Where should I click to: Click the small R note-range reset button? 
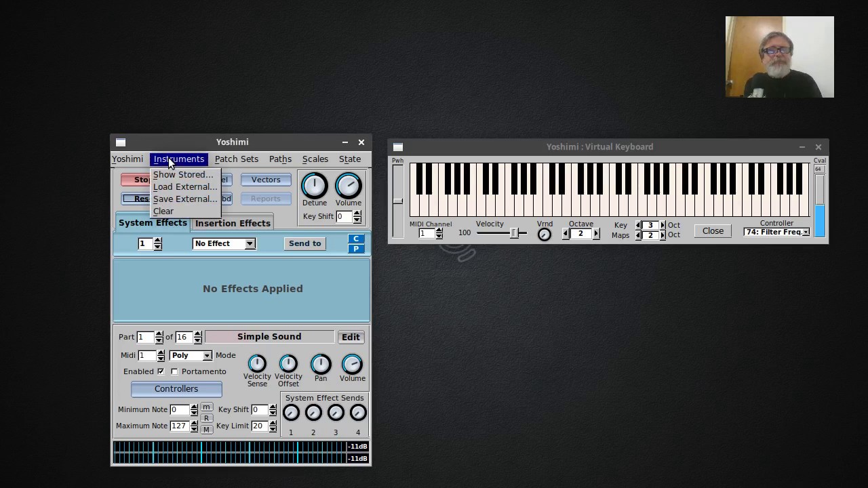[207, 418]
